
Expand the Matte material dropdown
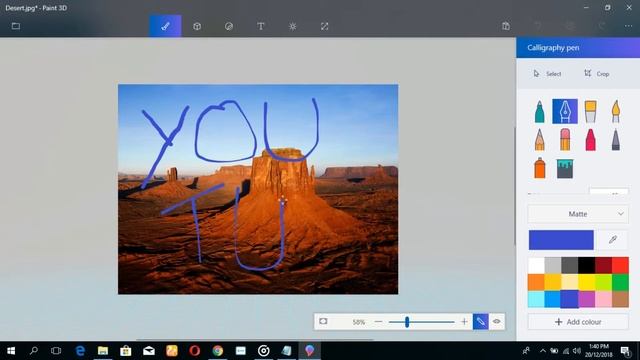coord(578,214)
